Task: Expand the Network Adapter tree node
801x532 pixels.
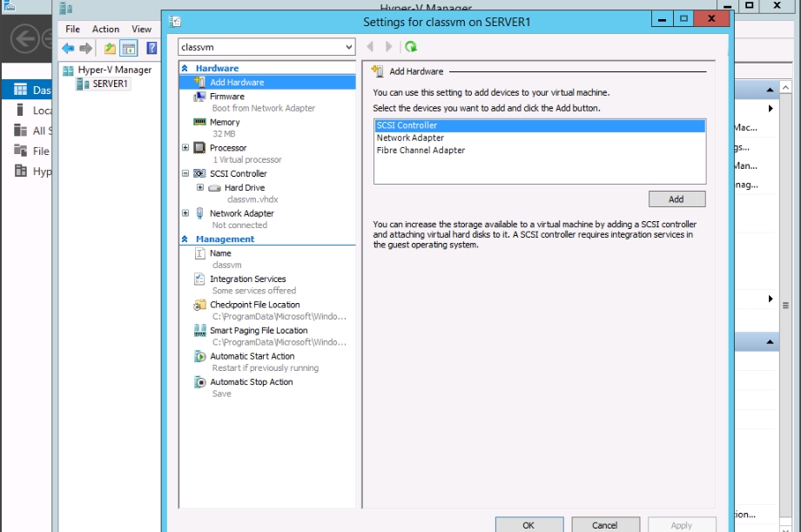Action: click(185, 213)
